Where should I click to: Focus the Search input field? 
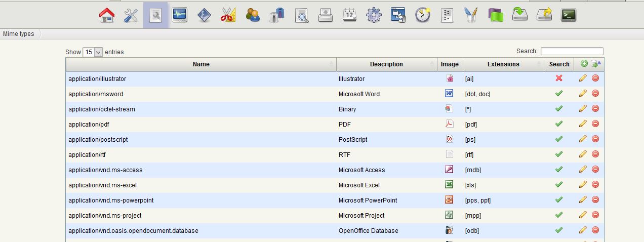click(x=572, y=51)
